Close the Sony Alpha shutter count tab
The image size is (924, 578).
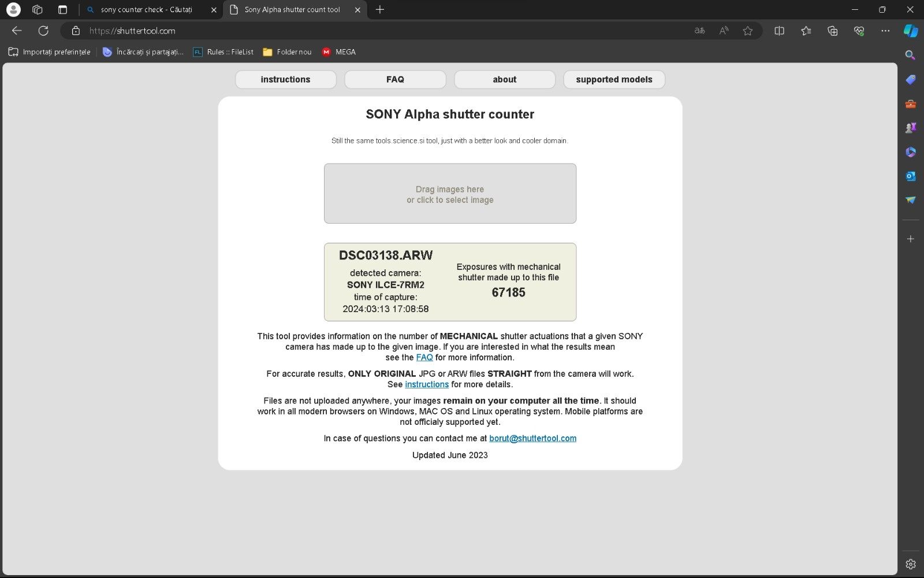[357, 10]
